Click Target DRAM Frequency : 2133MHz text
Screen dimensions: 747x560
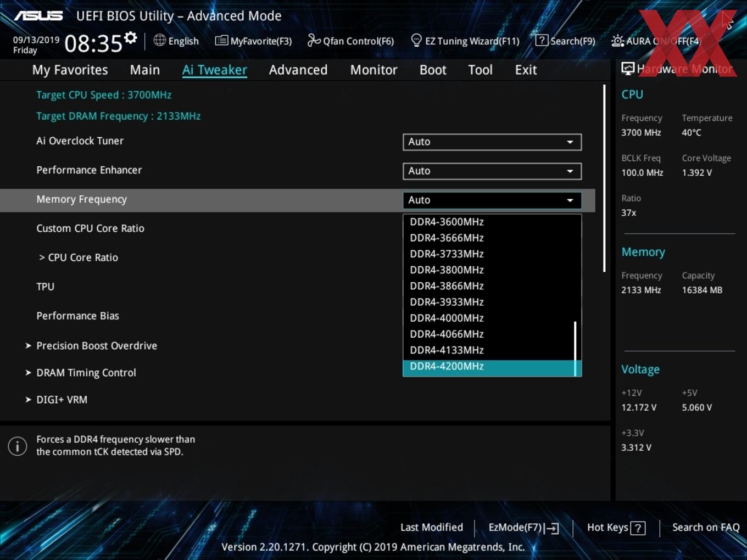pos(118,116)
